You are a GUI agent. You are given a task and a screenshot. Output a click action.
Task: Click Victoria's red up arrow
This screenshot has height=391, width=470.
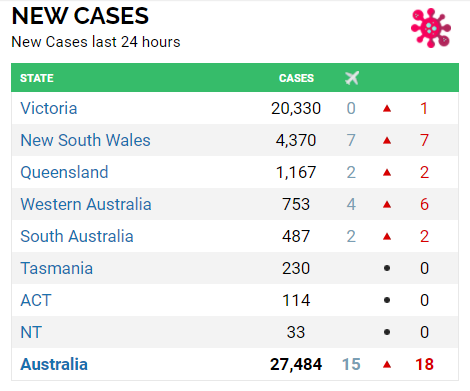point(387,108)
